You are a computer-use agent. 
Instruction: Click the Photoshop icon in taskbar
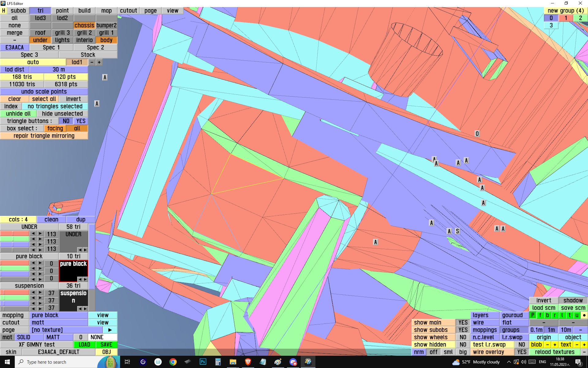click(203, 362)
